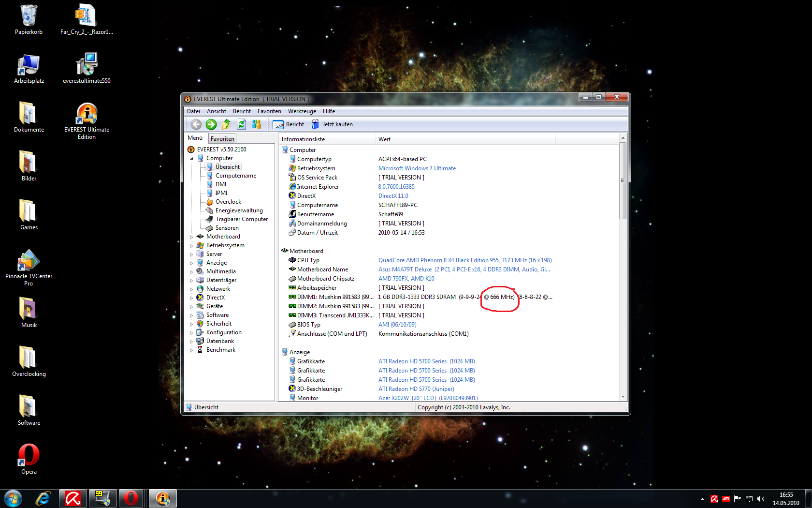The width and height of the screenshot is (812, 508).
Task: Collapse the Computer tree node
Action: click(191, 159)
